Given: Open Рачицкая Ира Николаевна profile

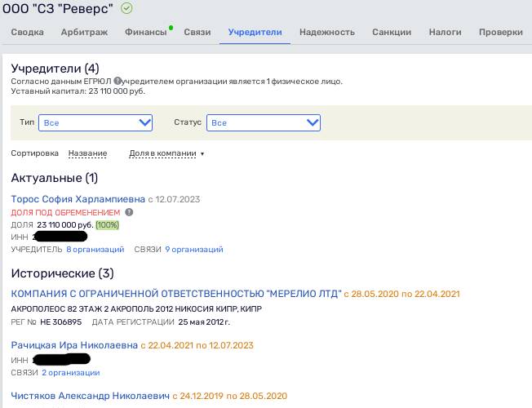Looking at the screenshot, I should 74,345.
